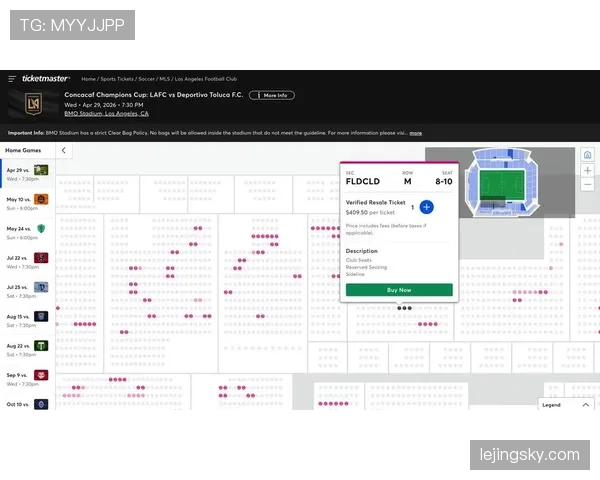Click the Description heading in popup
Screen dimensions: 600x480
point(362,251)
